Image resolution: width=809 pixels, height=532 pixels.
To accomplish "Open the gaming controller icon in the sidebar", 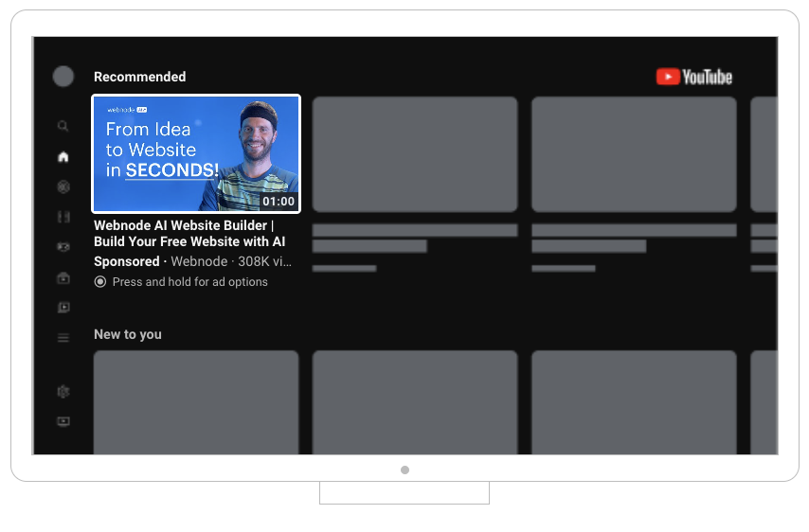I will [63, 247].
